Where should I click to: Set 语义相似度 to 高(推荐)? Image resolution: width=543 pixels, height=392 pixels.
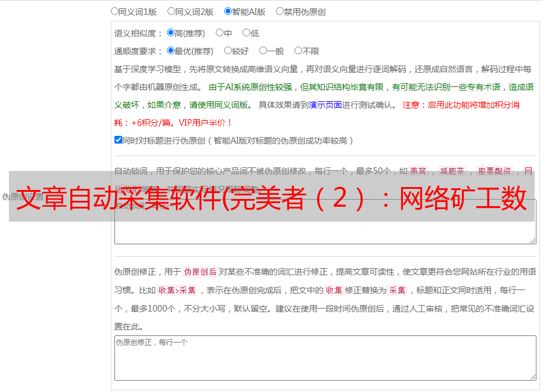pyautogui.click(x=170, y=33)
